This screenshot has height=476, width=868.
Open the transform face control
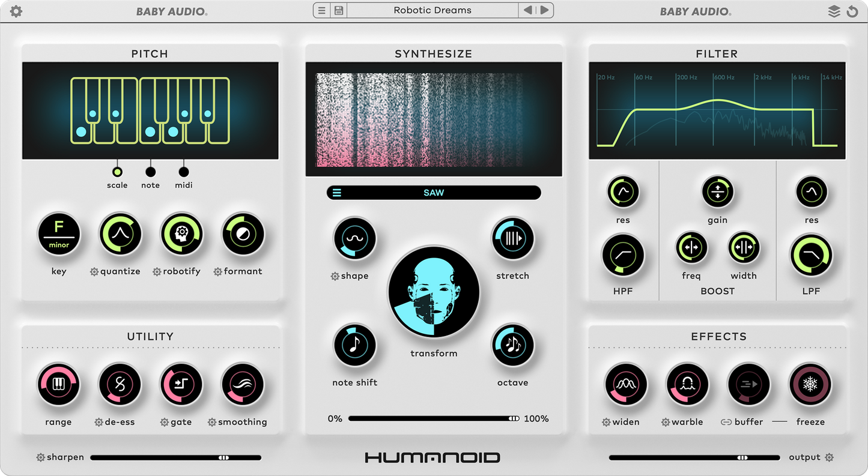(x=434, y=294)
